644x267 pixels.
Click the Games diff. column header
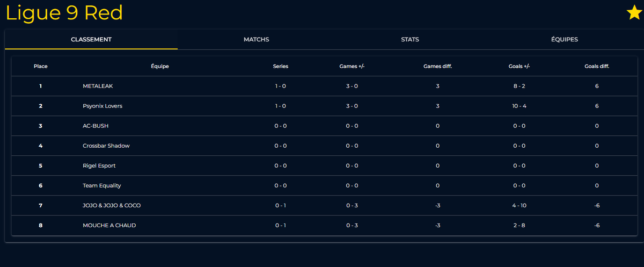(438, 67)
